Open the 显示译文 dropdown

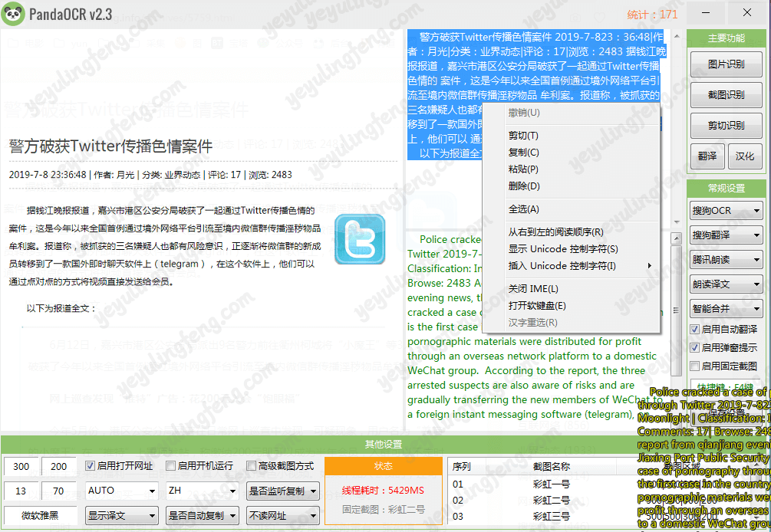121,515
